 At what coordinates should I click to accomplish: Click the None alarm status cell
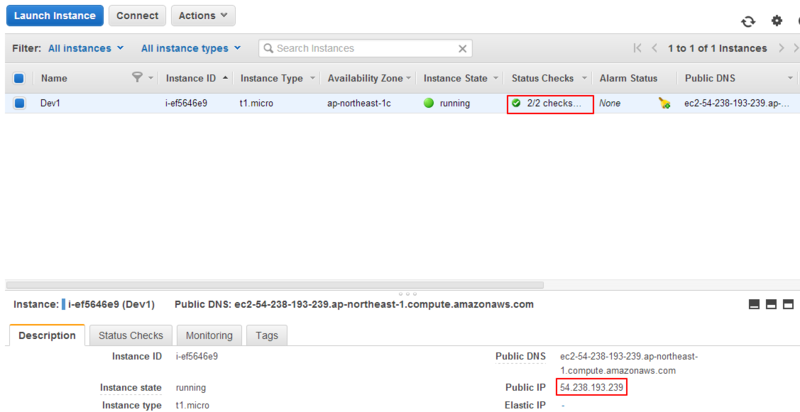[x=610, y=104]
